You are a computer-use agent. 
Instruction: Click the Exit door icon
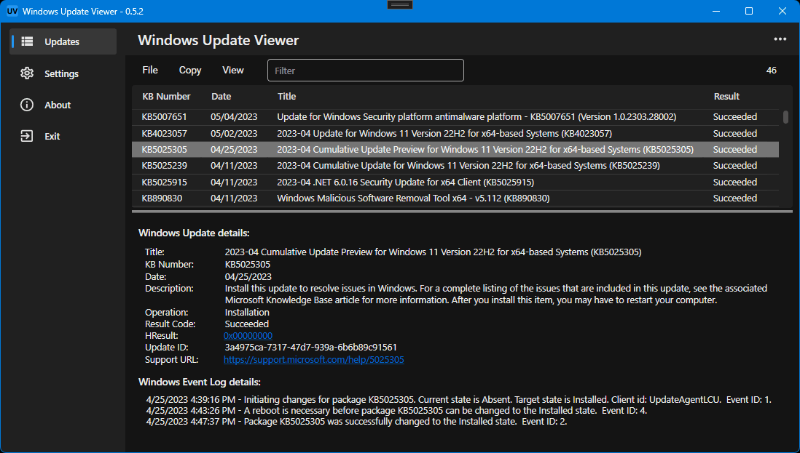(x=27, y=136)
